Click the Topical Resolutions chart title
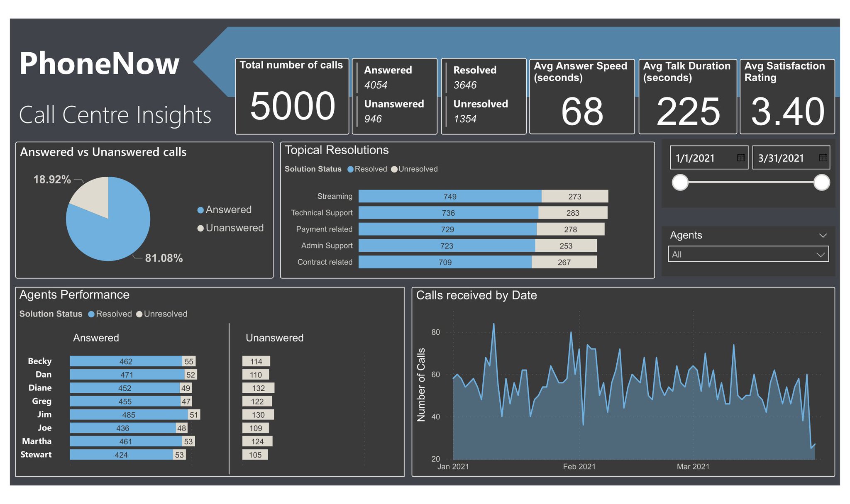The width and height of the screenshot is (850, 504). [337, 150]
